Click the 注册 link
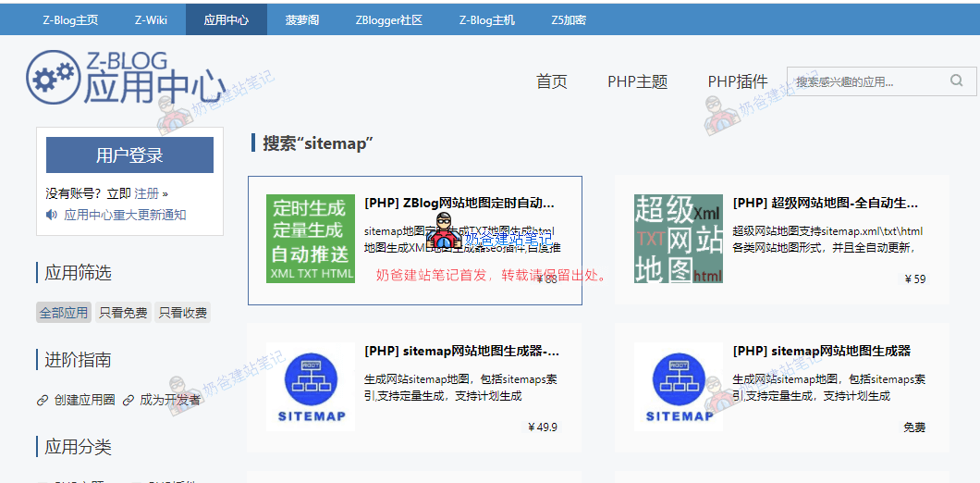Image resolution: width=980 pixels, height=483 pixels. [x=146, y=193]
